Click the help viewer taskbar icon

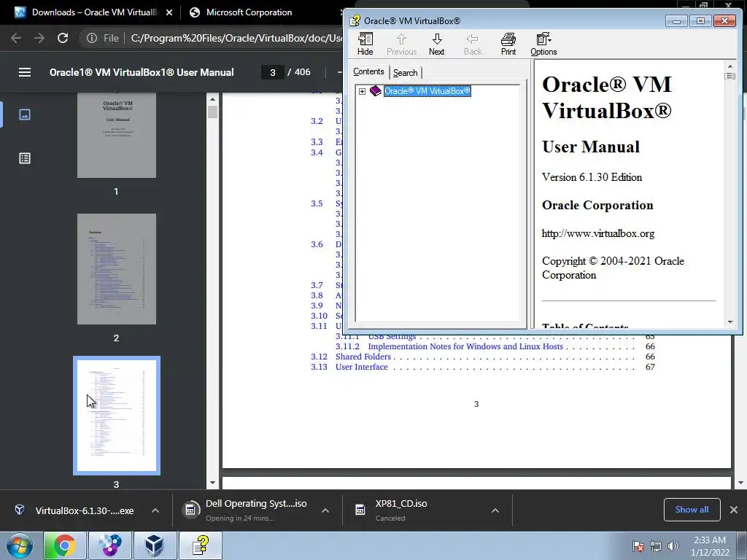point(200,545)
